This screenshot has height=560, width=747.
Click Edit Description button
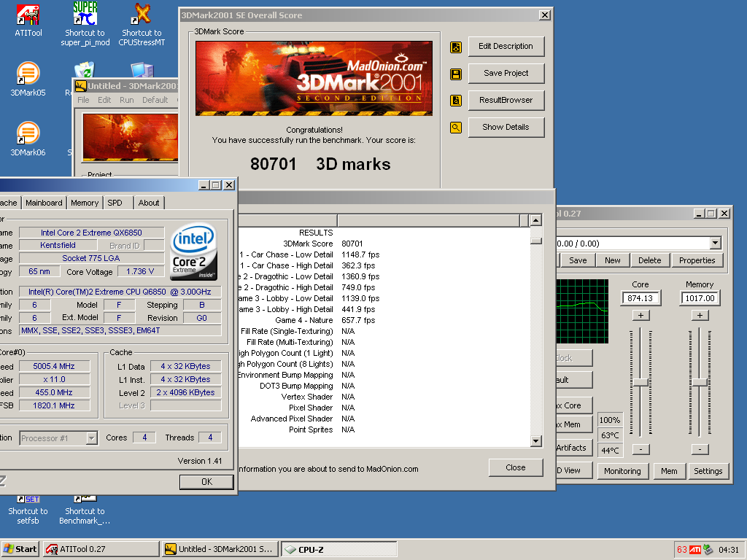point(506,46)
